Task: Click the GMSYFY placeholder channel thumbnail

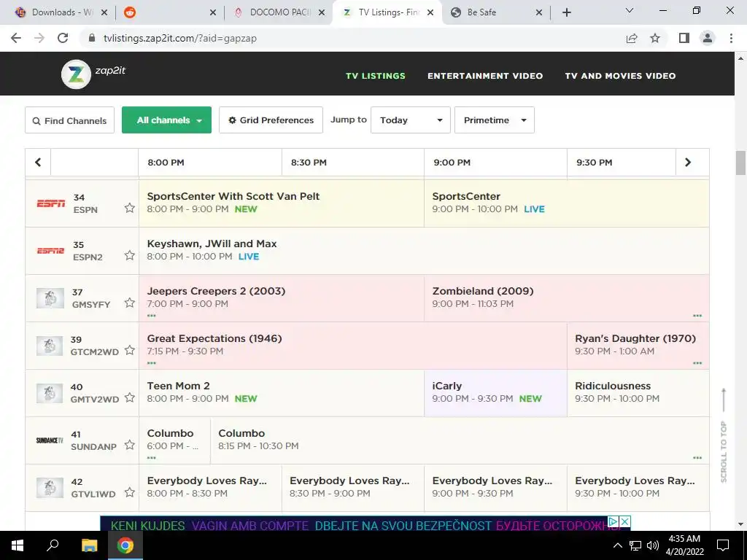Action: 50,298
